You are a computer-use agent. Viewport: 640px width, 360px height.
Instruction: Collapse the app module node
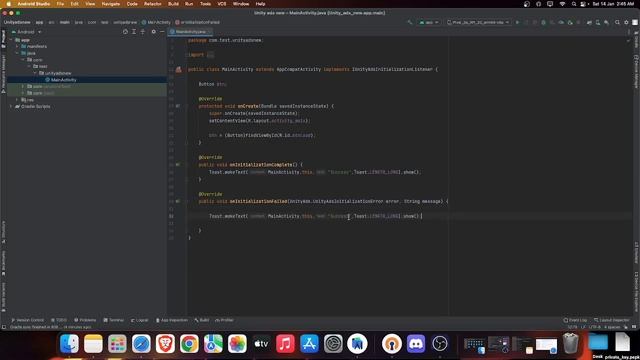coord(11,40)
